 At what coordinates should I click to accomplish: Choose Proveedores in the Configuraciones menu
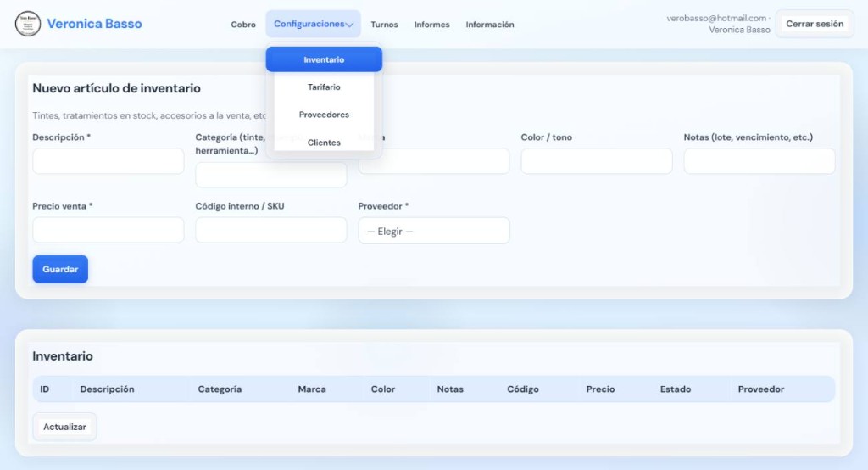click(x=324, y=115)
